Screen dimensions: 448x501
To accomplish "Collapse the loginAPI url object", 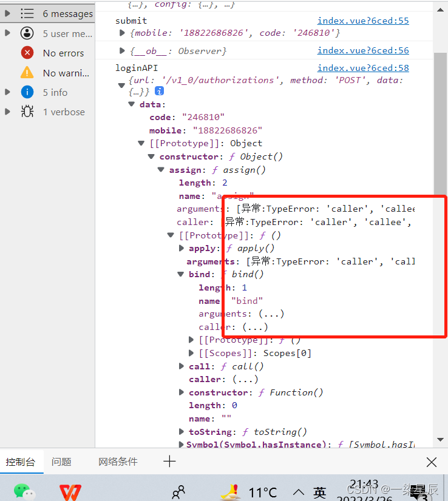I will (x=121, y=86).
